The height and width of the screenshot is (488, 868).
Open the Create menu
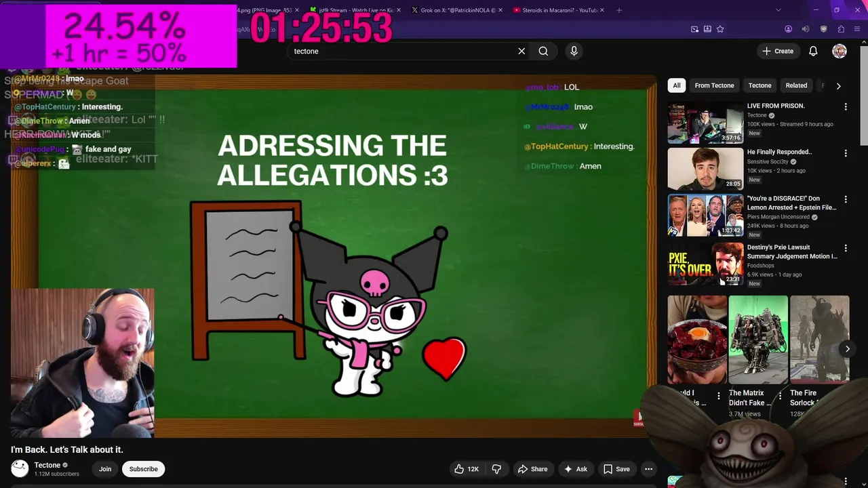coord(777,51)
